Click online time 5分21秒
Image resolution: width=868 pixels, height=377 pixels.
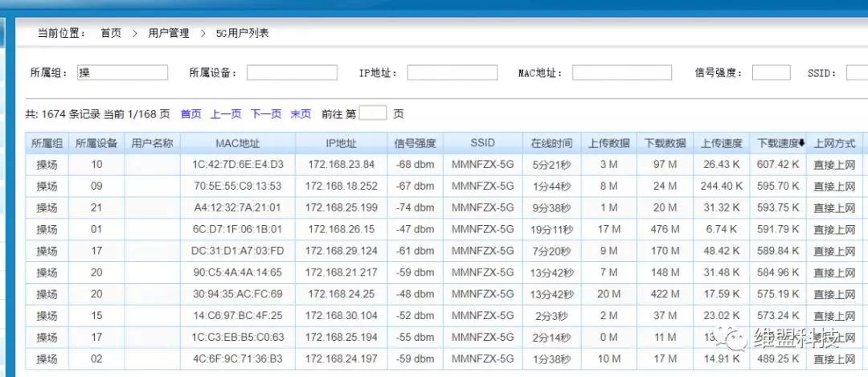(552, 165)
